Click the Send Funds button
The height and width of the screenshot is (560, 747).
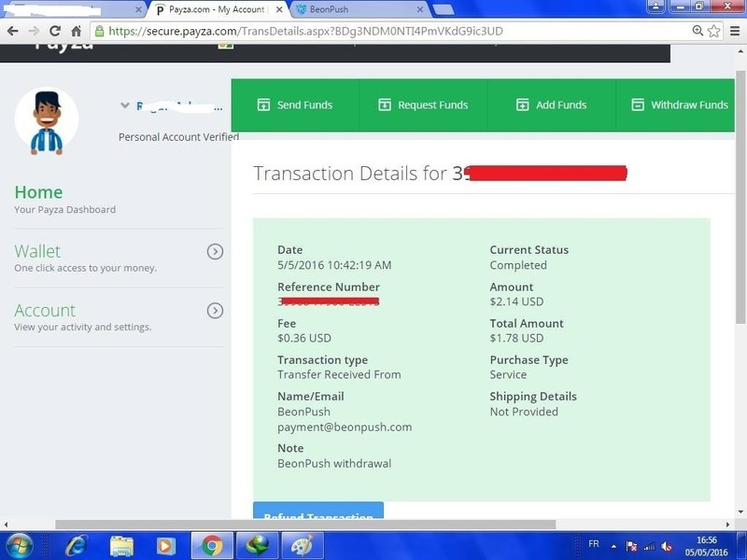pyautogui.click(x=295, y=105)
